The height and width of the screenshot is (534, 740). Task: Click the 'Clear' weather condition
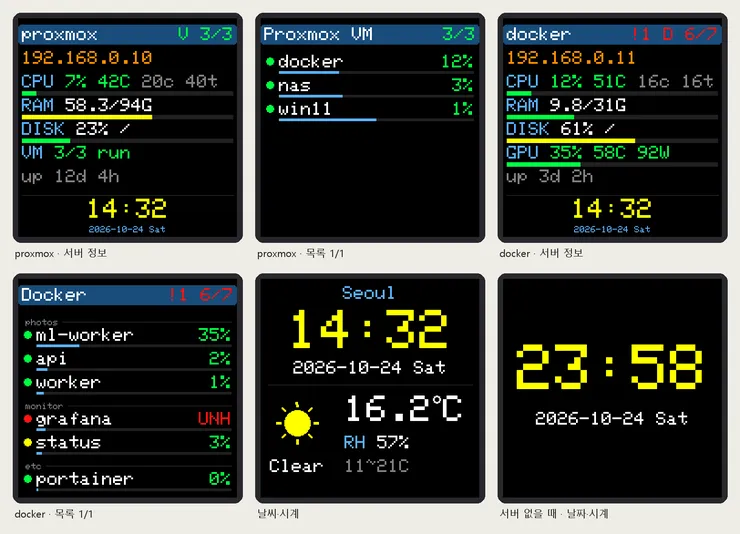pyautogui.click(x=296, y=466)
